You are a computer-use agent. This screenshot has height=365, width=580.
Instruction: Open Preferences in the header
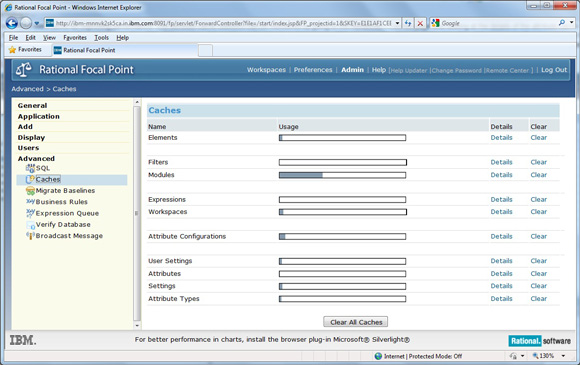pos(313,70)
